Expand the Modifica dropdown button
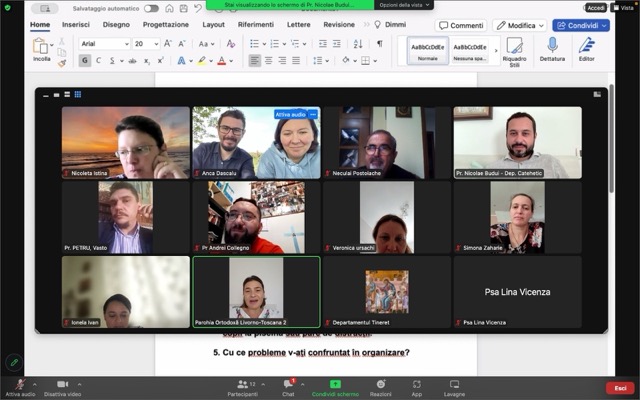This screenshot has height=400, width=640. (x=520, y=25)
